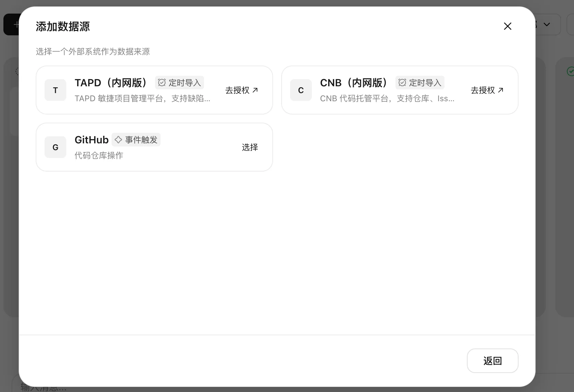Click the 添加数据源 dialog title
574x392 pixels.
click(63, 26)
